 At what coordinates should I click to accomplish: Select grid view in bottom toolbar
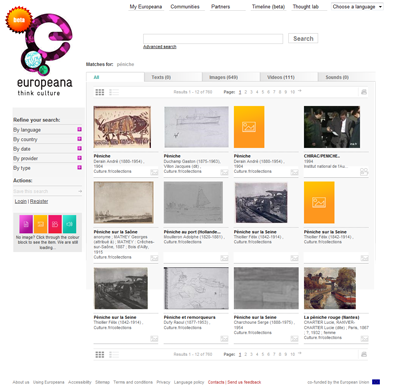point(100,355)
